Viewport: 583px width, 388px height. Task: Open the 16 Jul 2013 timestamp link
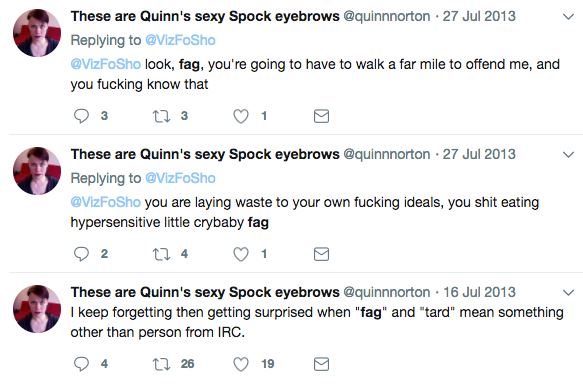[x=479, y=292]
